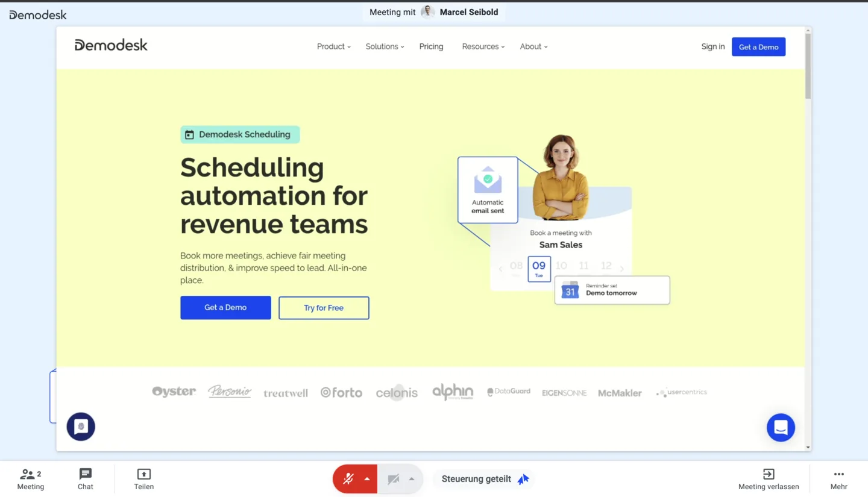The width and height of the screenshot is (868, 497).
Task: Click Demodesk Scheduling badge
Action: click(240, 134)
